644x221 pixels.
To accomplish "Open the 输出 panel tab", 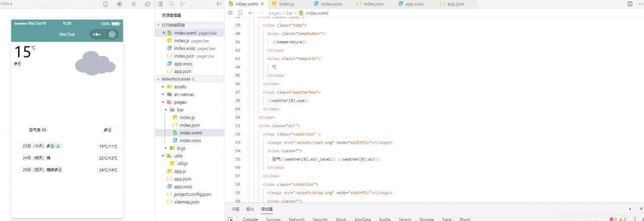I will (250, 209).
